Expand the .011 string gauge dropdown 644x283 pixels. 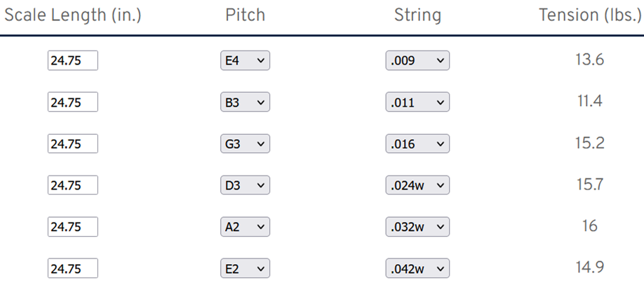pyautogui.click(x=417, y=103)
